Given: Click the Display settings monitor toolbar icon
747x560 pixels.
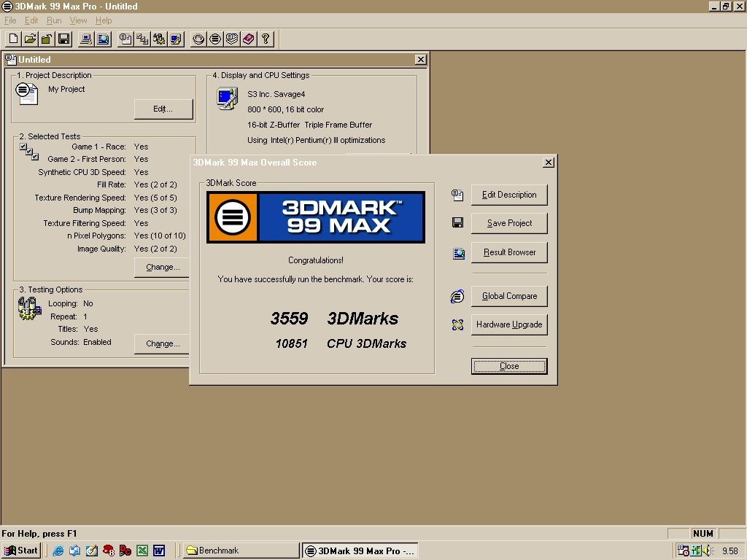Looking at the screenshot, I should click(x=175, y=39).
